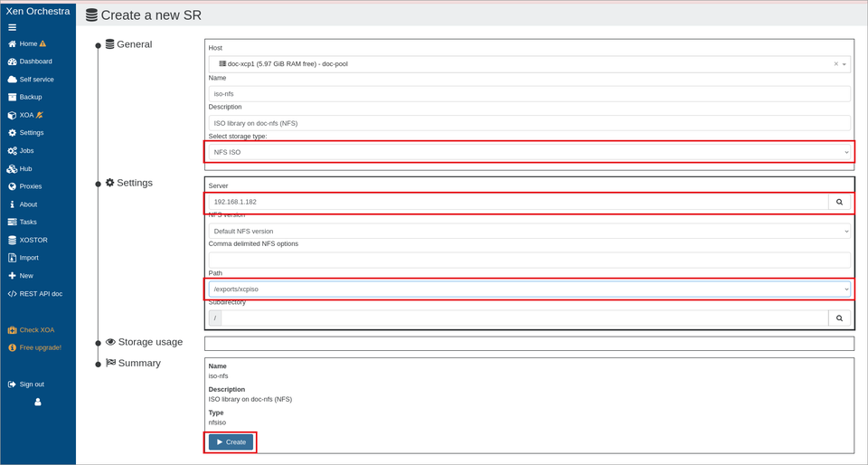
Task: Click the Xen Orchestra title link
Action: coord(38,11)
